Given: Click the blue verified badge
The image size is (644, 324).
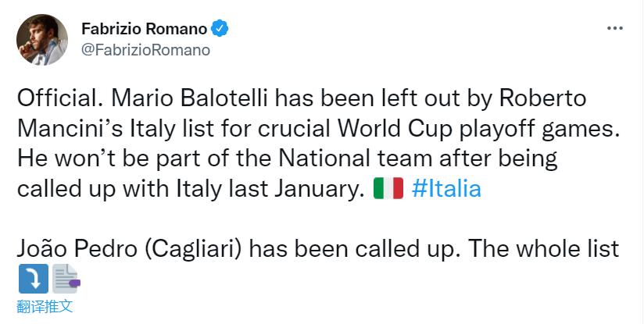Looking at the screenshot, I should tap(221, 30).
